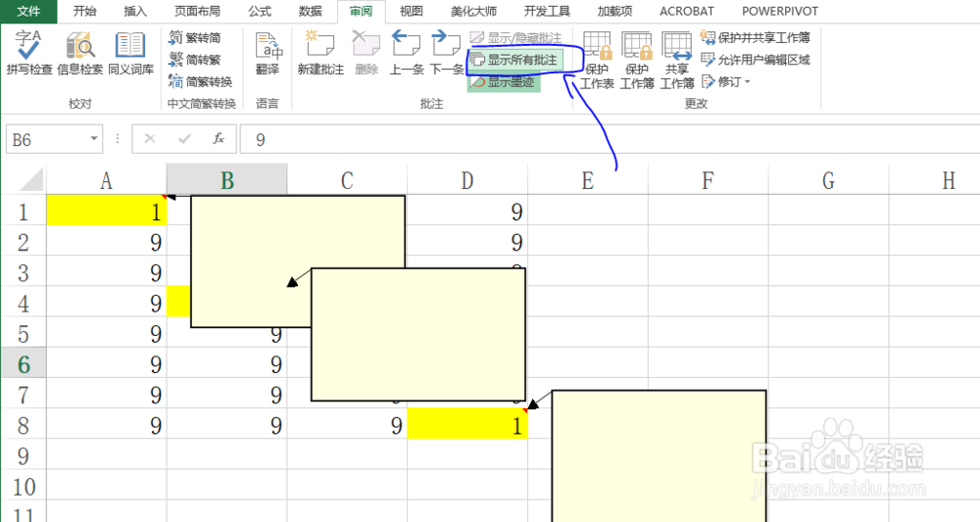Select column A header
Screen dimensions: 980x522
(106, 180)
